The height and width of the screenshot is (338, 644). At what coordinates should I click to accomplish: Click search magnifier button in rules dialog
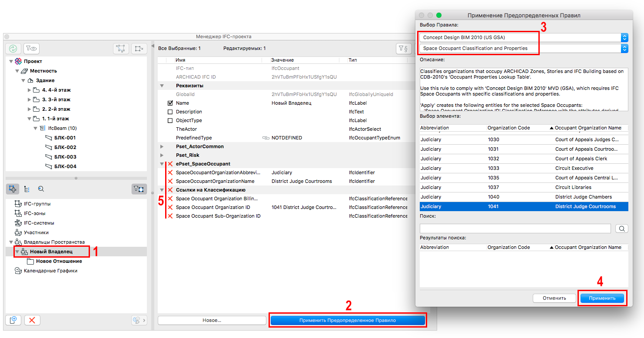click(x=621, y=229)
